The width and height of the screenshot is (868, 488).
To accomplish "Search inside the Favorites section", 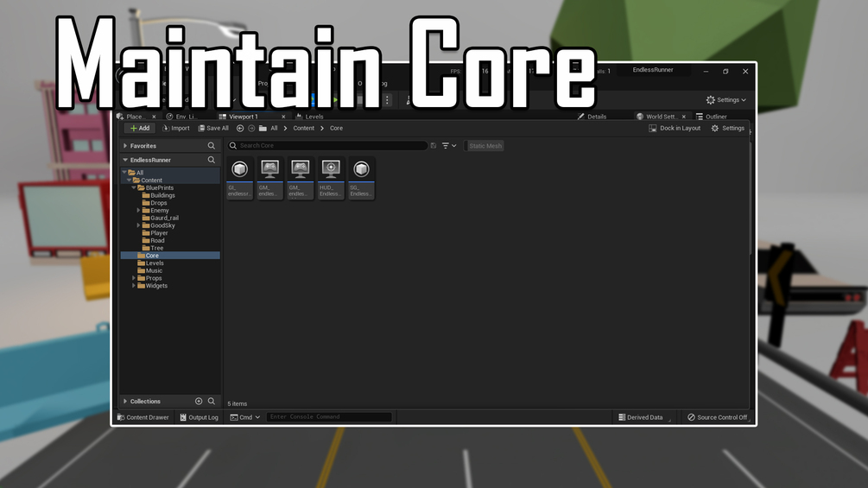I will click(212, 146).
